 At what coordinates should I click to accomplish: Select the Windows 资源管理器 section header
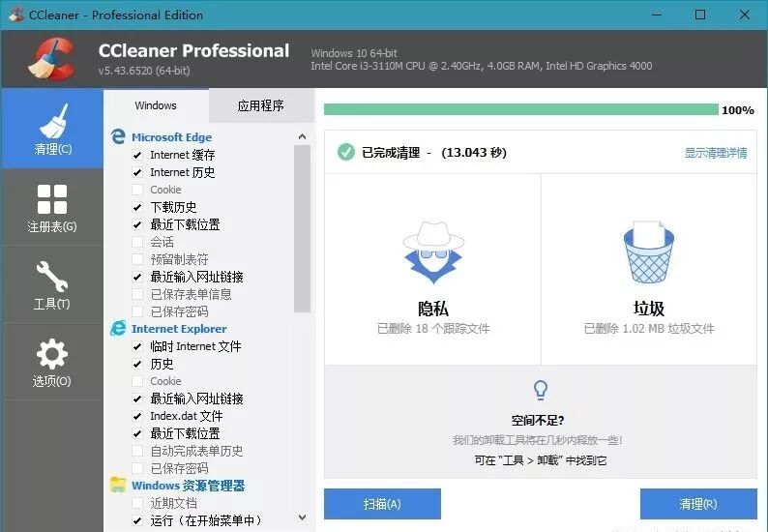coord(188,486)
